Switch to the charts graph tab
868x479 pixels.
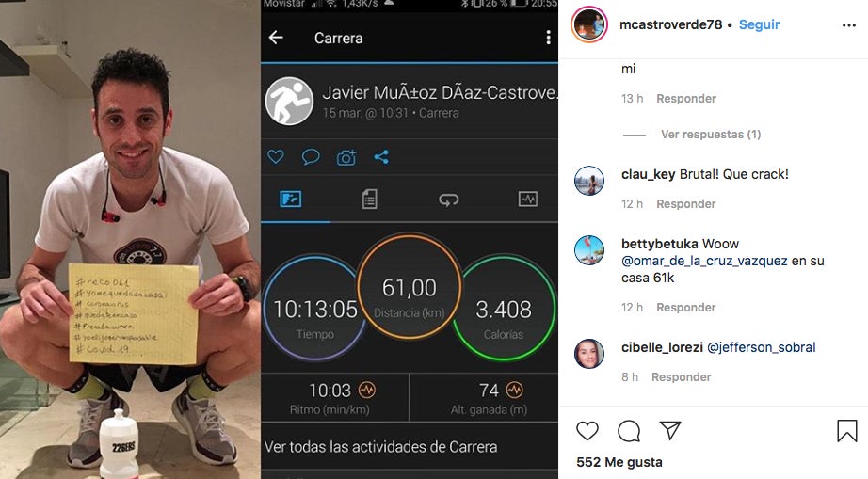click(x=527, y=199)
